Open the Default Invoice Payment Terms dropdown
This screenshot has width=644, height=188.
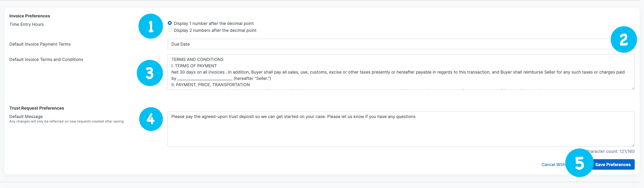point(387,44)
